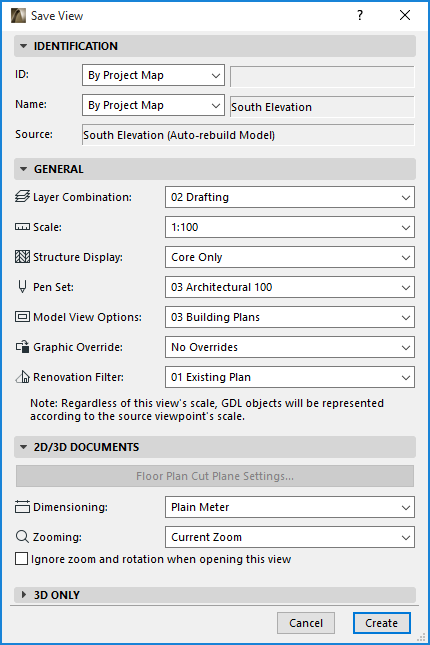This screenshot has height=645, width=430.
Task: Click the Structure Display hatch icon
Action: tap(22, 257)
